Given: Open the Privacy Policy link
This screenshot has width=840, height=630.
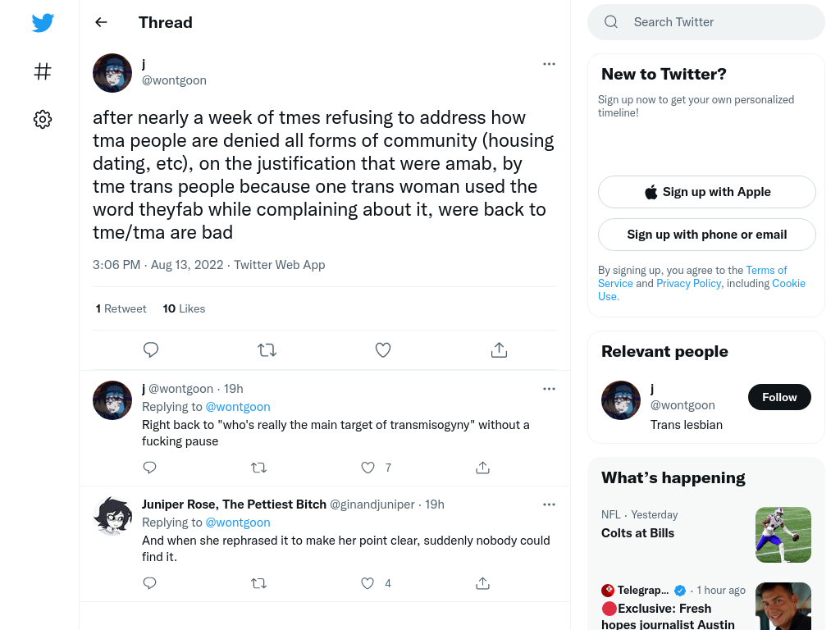Looking at the screenshot, I should pos(688,283).
